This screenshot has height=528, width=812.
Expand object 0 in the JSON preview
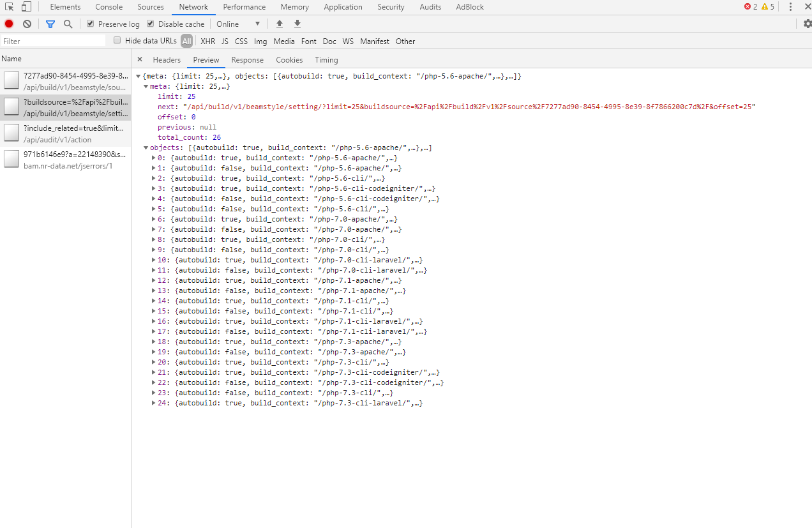pos(153,157)
